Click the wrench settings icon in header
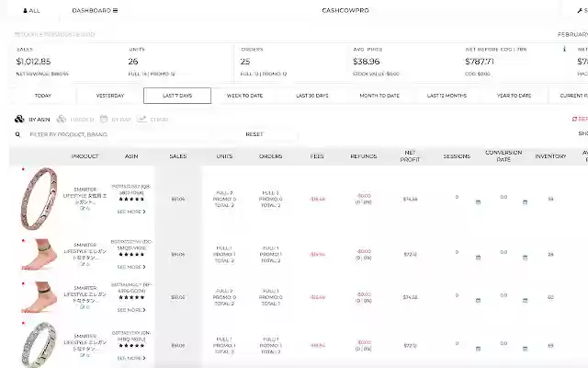The height and width of the screenshot is (368, 588). click(x=580, y=10)
